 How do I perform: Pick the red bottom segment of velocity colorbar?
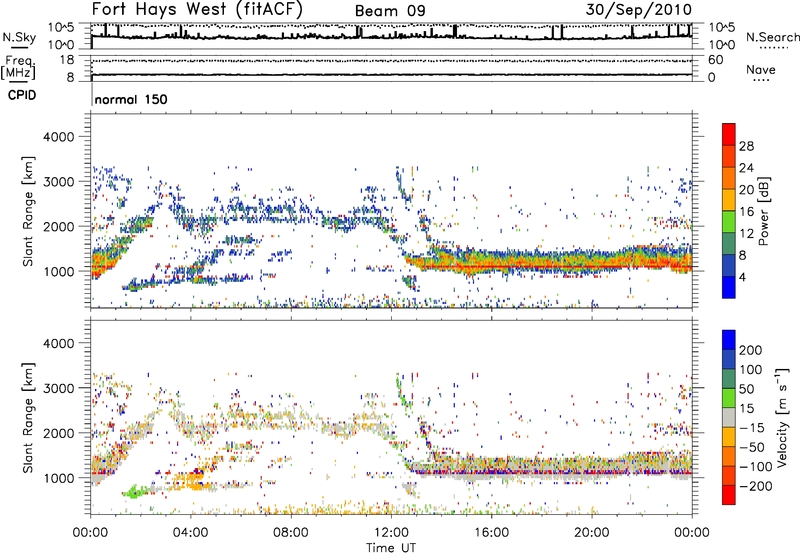pyautogui.click(x=729, y=495)
